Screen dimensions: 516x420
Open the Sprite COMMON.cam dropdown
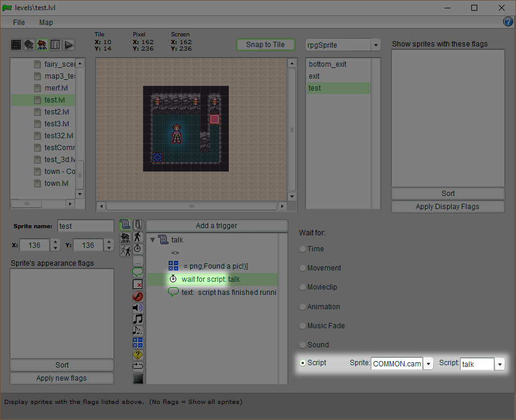point(428,364)
